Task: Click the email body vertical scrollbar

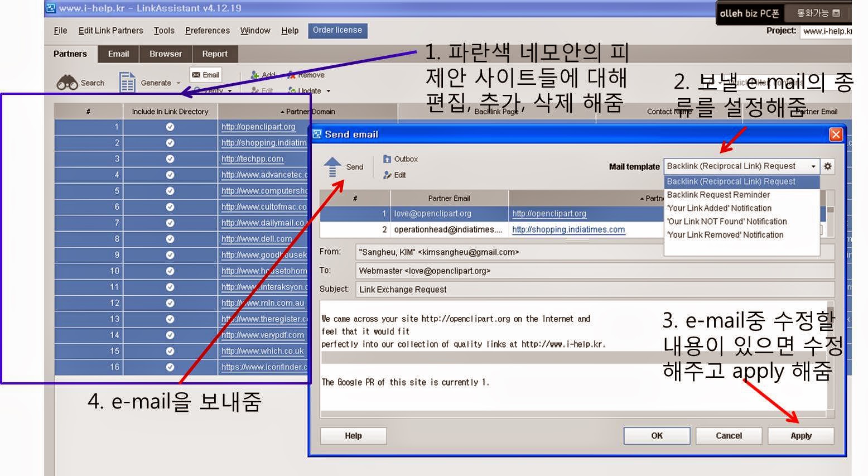Action: tap(831, 359)
